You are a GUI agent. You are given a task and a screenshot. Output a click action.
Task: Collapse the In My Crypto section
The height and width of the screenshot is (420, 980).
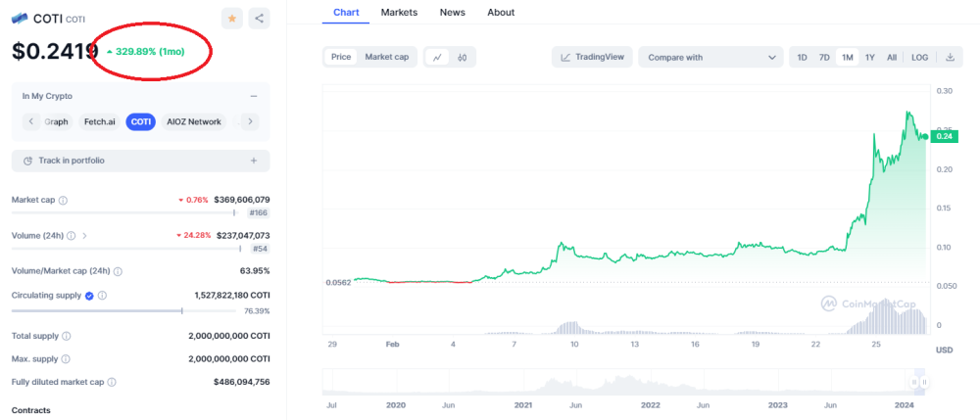tap(254, 96)
